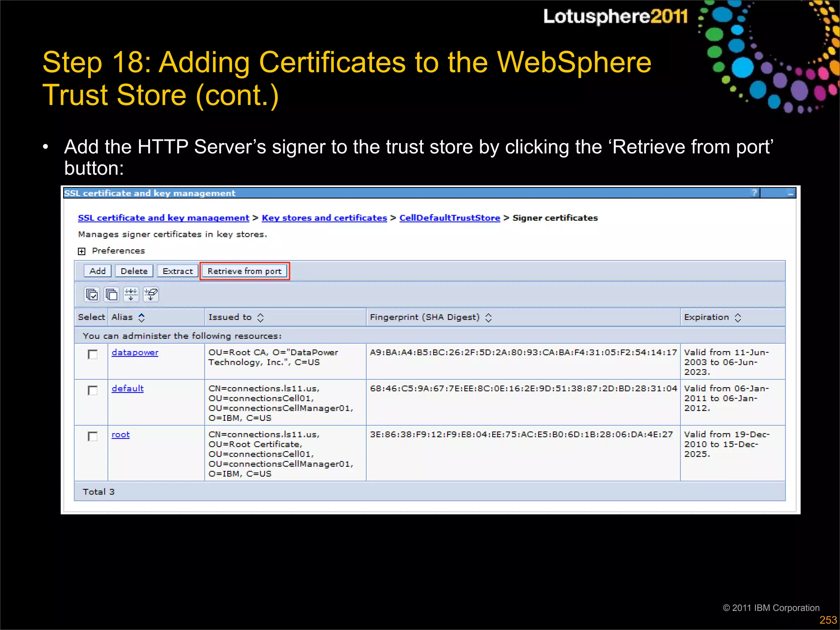
Task: Sort table by Issued to arrows
Action: (260, 317)
